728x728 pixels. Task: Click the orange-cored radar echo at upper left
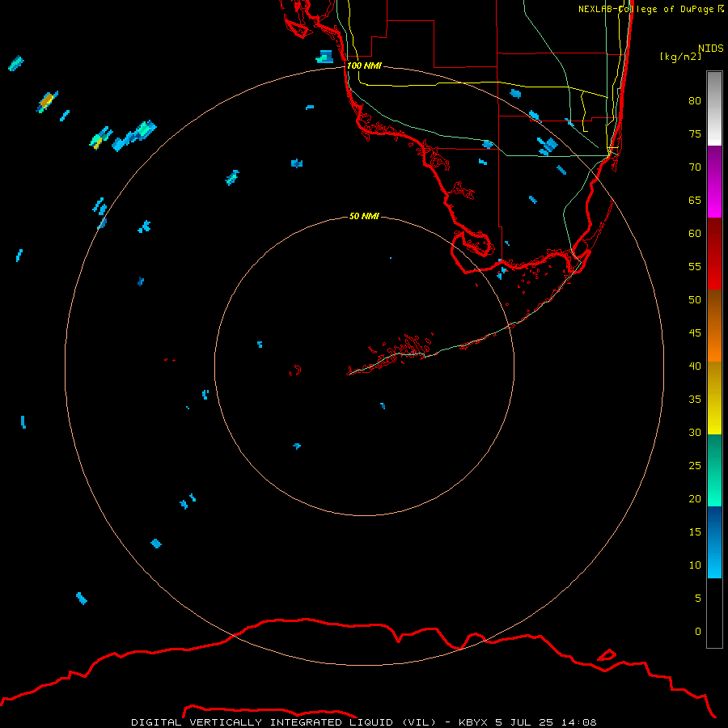pos(46,101)
